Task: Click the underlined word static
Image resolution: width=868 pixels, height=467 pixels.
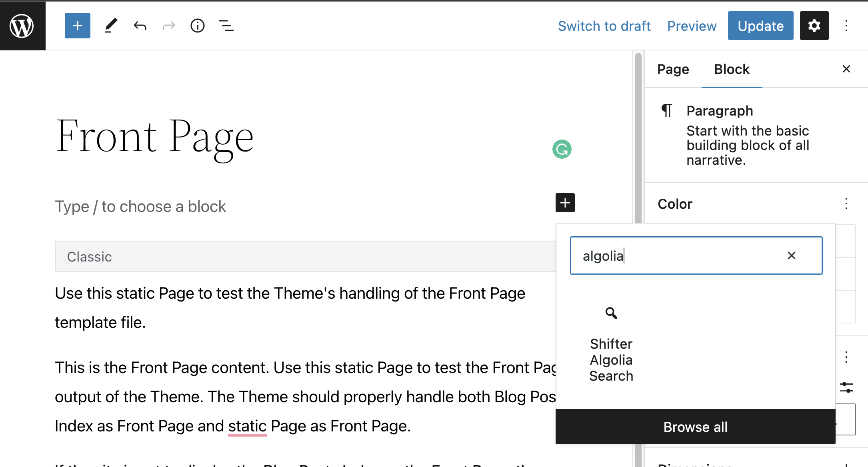Action: click(247, 426)
